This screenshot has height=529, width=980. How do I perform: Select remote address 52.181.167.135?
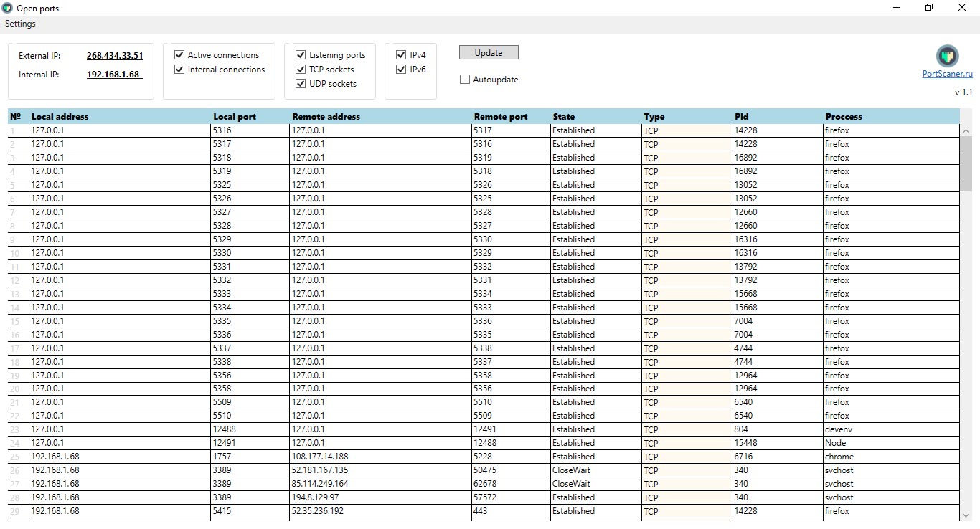[380, 470]
